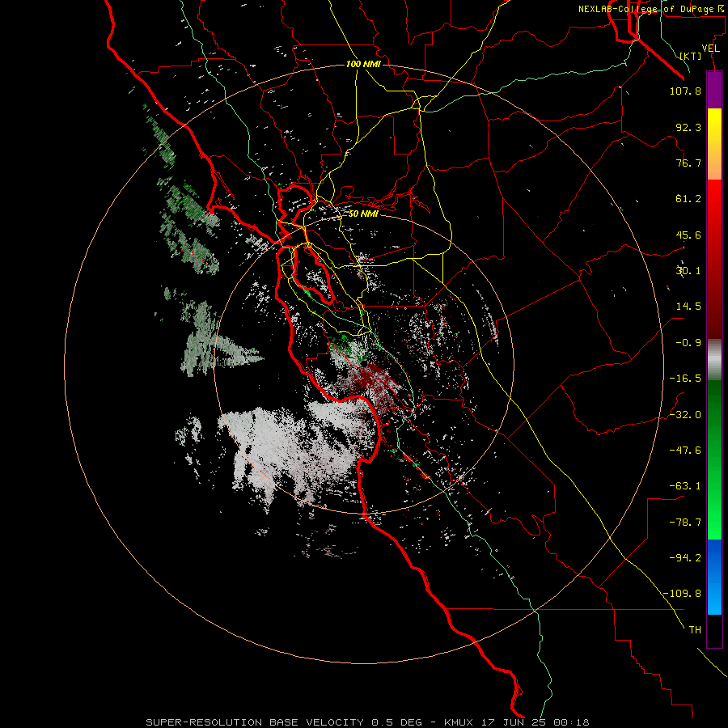728x728 pixels.
Task: Pick the purple segment of velocity color bar
Action: point(714,90)
